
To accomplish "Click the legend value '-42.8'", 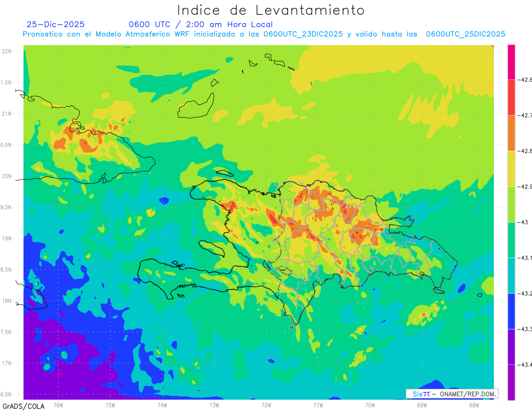I will (525, 151).
